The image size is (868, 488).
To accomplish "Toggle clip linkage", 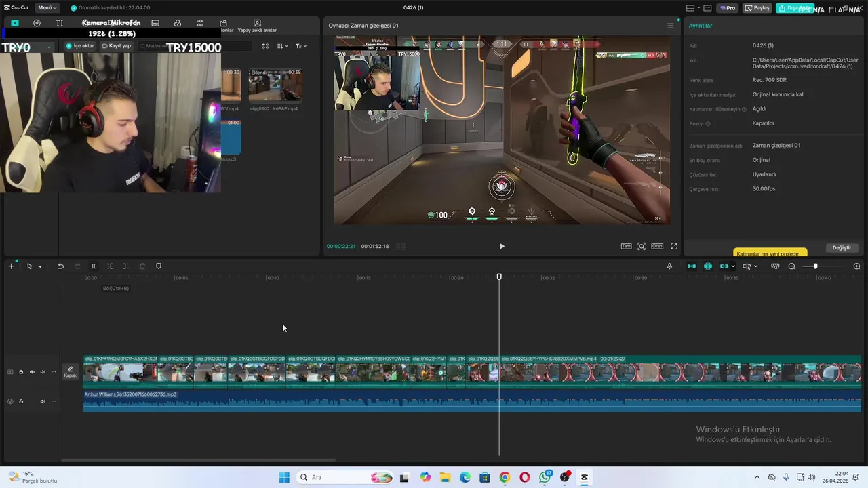I will (724, 266).
